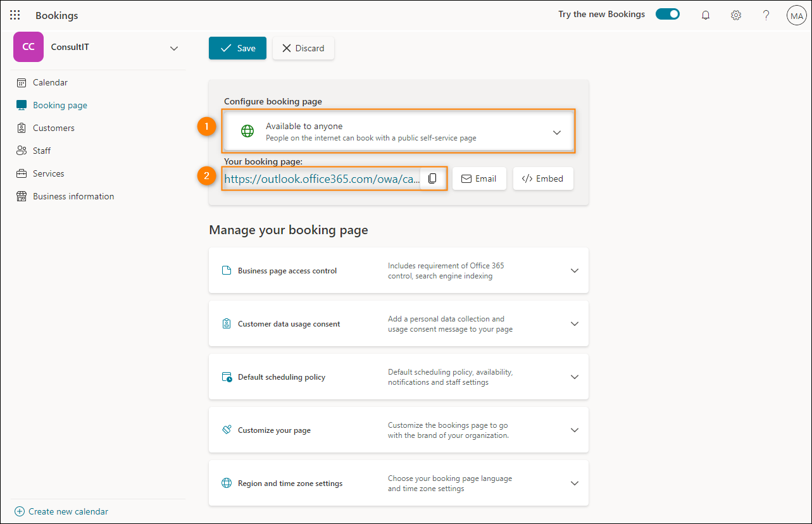The width and height of the screenshot is (812, 524).
Task: Click the Region and time zone globe icon
Action: pos(227,483)
